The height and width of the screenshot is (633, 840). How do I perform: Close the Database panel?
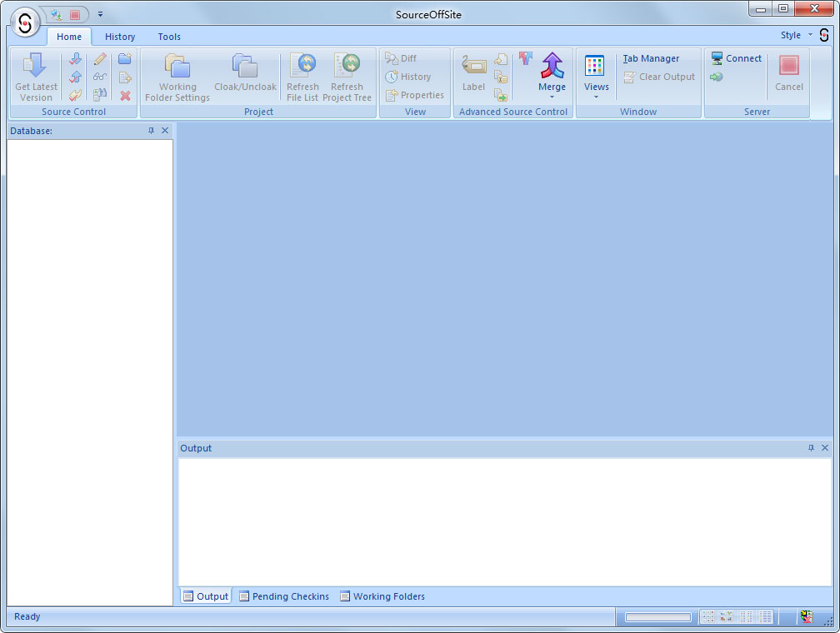165,131
